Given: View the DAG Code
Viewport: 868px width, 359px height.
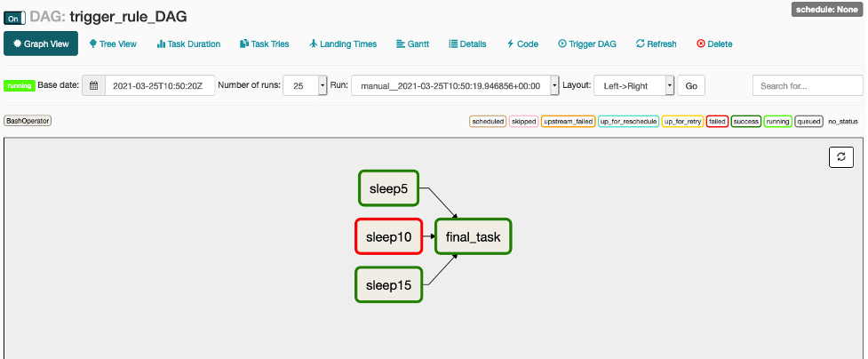Looking at the screenshot, I should point(522,44).
